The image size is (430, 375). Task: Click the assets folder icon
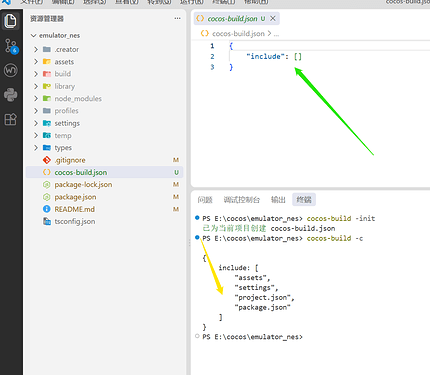(x=47, y=62)
